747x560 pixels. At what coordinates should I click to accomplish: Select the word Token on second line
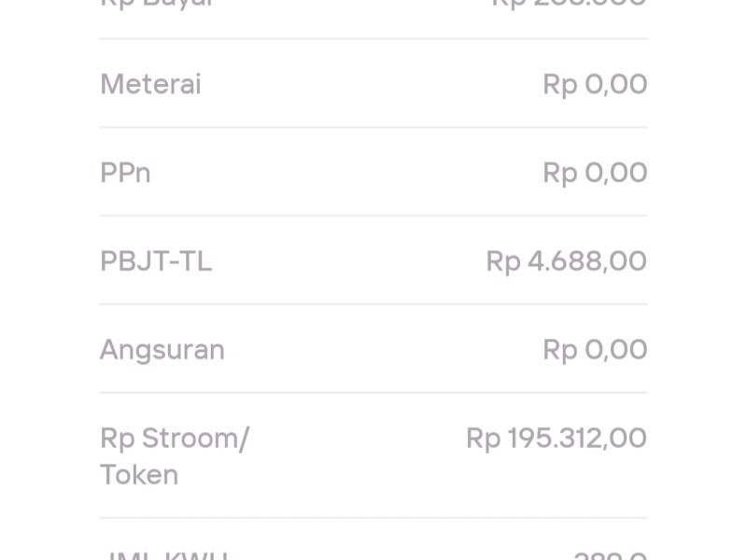[x=139, y=474]
